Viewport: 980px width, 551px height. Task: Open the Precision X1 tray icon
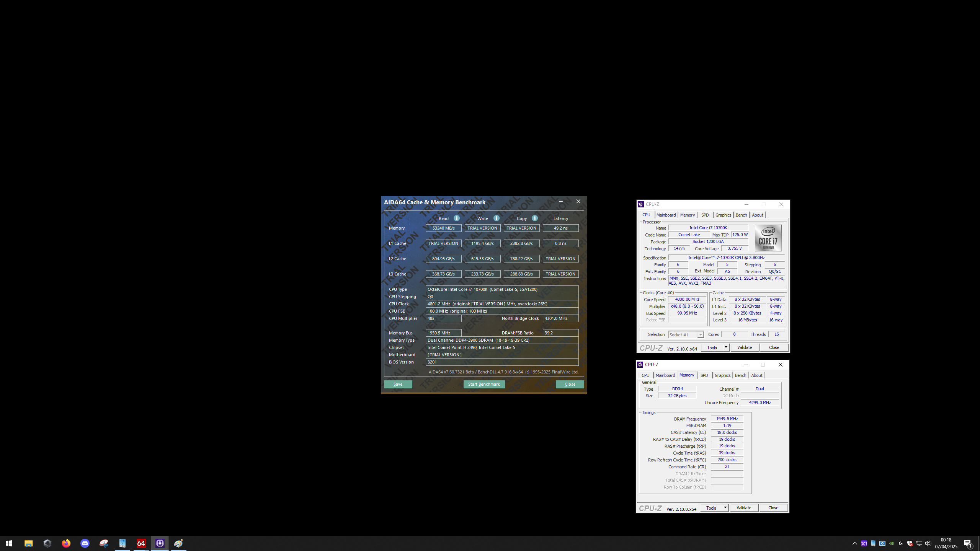tap(864, 543)
